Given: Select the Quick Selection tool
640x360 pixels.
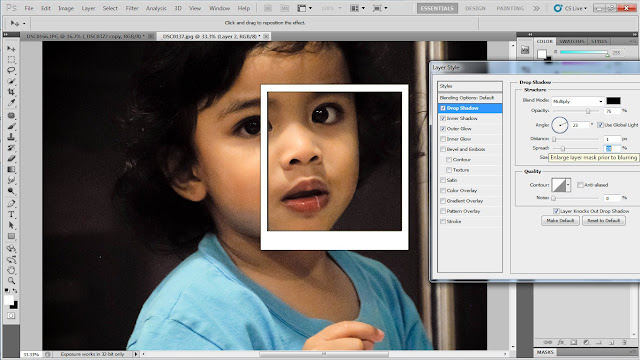Looking at the screenshot, I should pyautogui.click(x=11, y=81).
